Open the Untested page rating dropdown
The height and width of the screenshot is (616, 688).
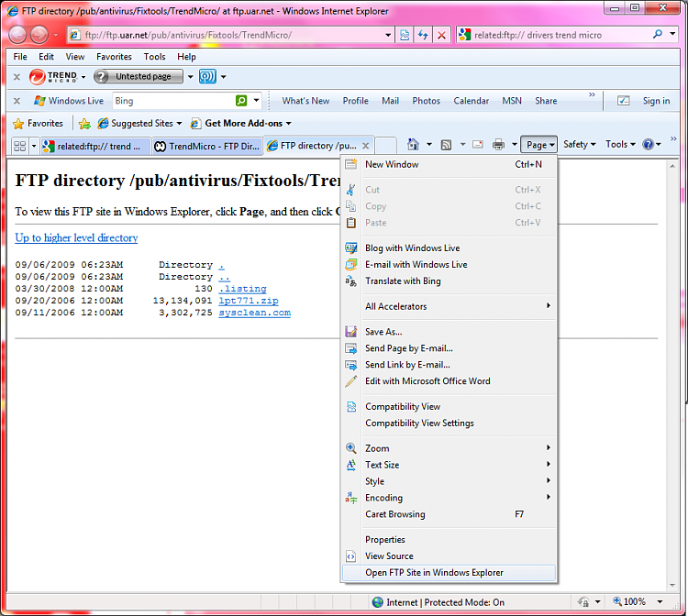(x=191, y=77)
